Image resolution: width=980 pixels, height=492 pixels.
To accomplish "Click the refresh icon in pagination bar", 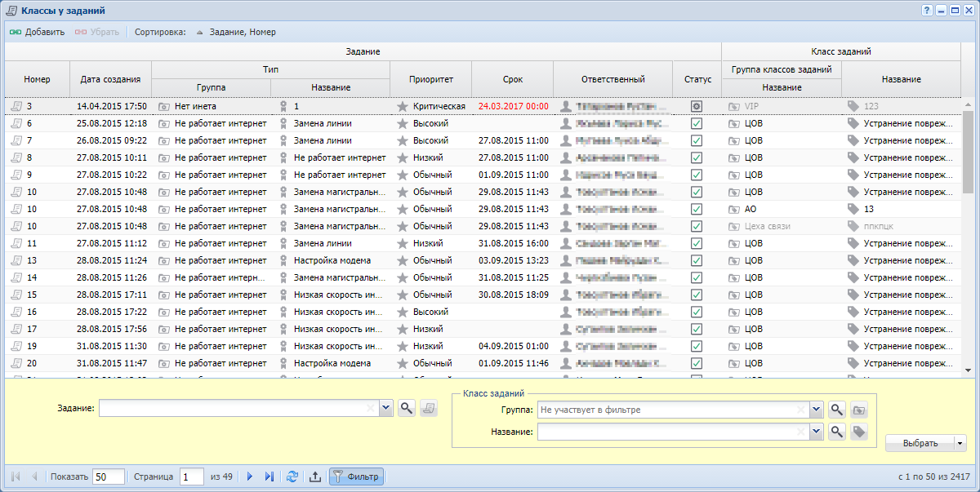I will coord(292,476).
